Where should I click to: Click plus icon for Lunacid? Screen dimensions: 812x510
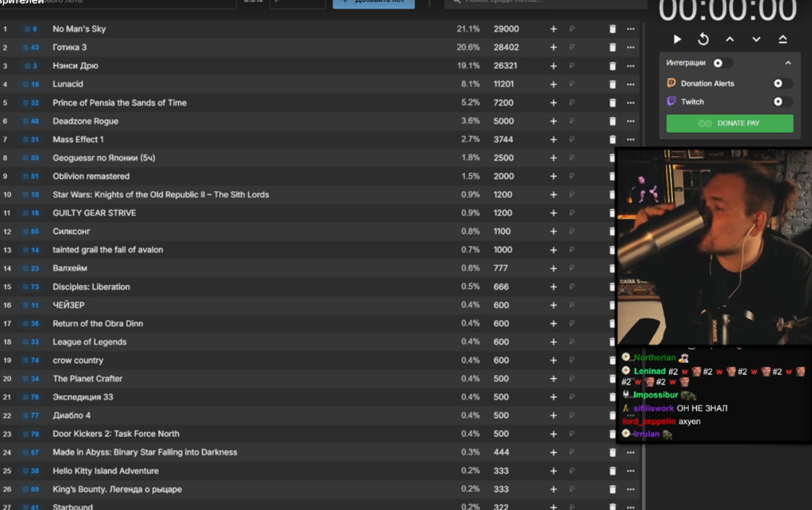pos(553,84)
